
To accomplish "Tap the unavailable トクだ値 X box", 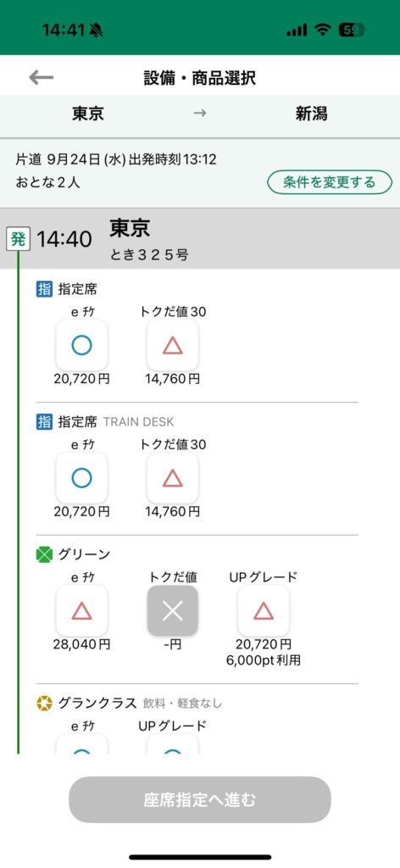I will click(x=173, y=610).
